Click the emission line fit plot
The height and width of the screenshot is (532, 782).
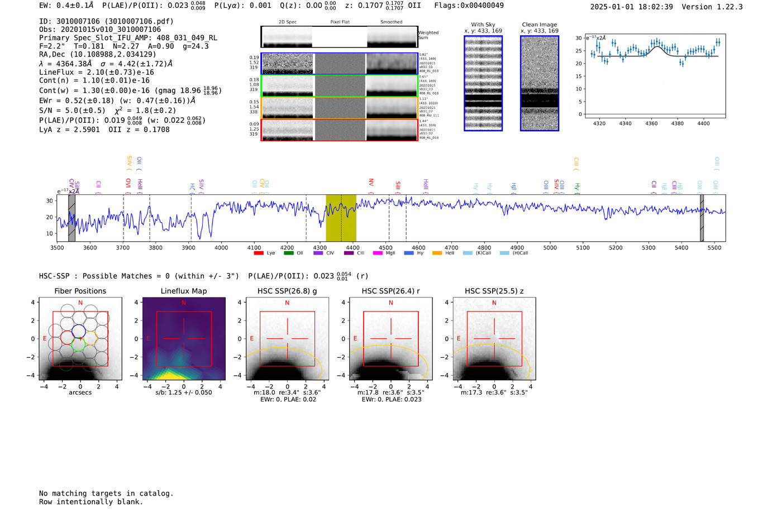coord(655,76)
